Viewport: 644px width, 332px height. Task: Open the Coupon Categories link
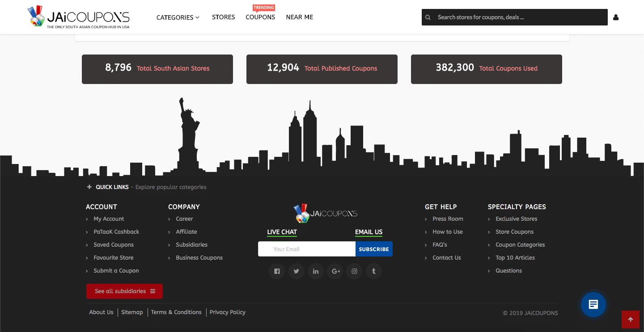[520, 245]
